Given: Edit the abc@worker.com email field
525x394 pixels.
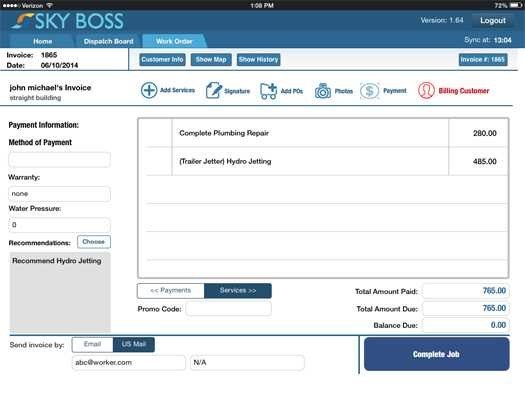Looking at the screenshot, I should [129, 363].
